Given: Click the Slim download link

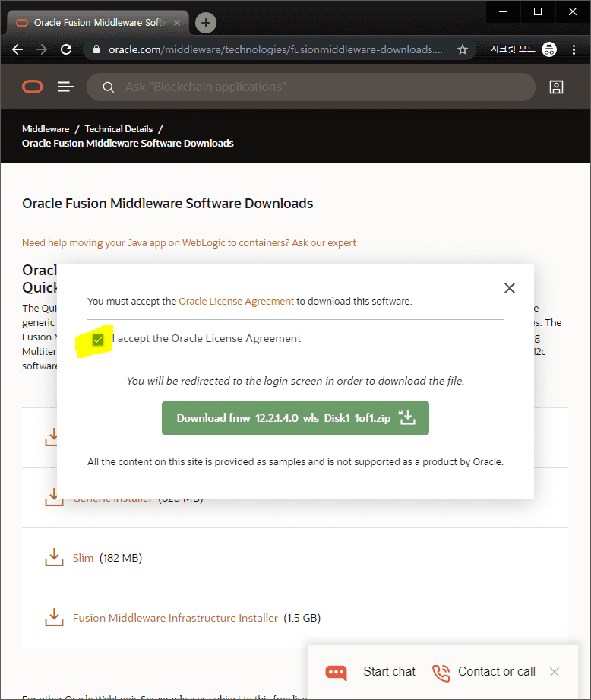Looking at the screenshot, I should [x=83, y=558].
